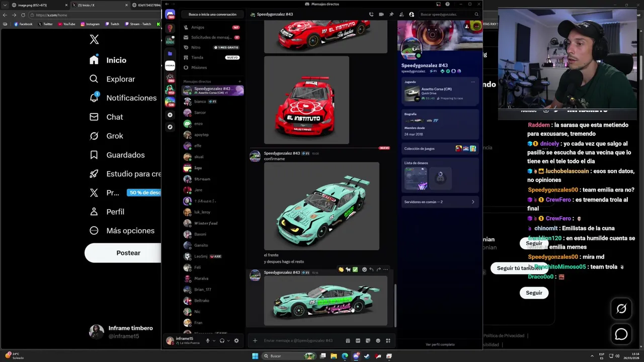The width and height of the screenshot is (644, 362).
Task: Open 'Más opciones' in X sidebar
Action: click(x=122, y=231)
